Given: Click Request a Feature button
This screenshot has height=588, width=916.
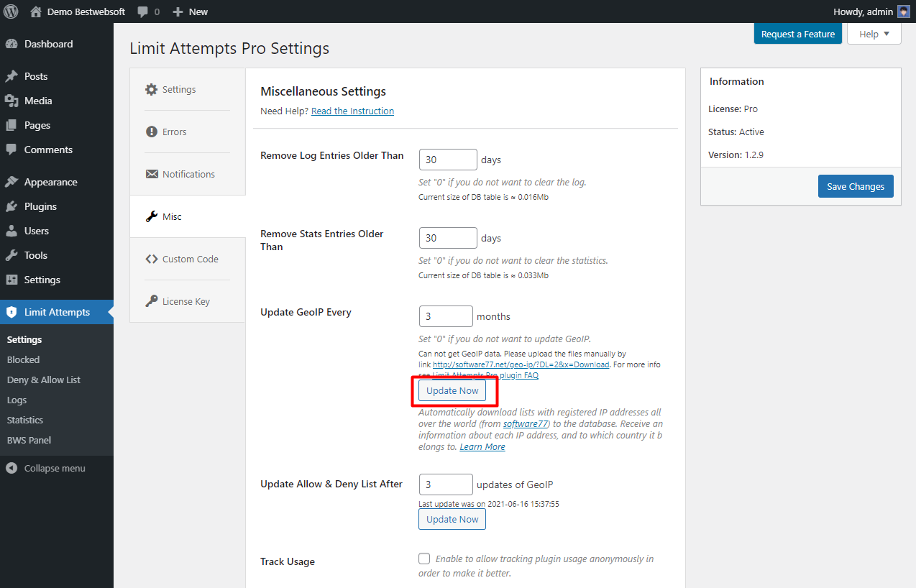Looking at the screenshot, I should (x=797, y=34).
